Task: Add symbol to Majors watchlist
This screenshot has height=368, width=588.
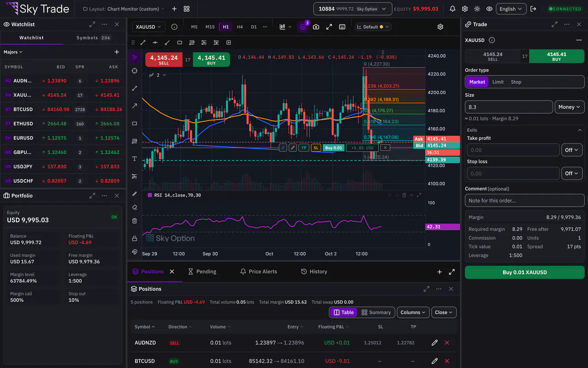Action: point(117,52)
